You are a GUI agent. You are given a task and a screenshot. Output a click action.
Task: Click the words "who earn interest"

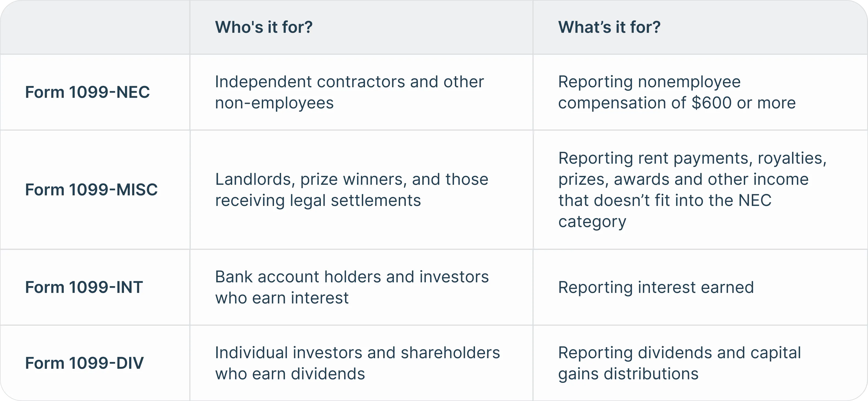282,298
